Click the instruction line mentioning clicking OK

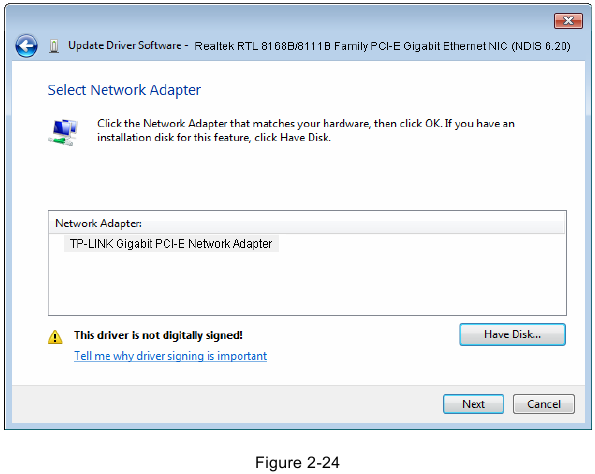(x=306, y=123)
